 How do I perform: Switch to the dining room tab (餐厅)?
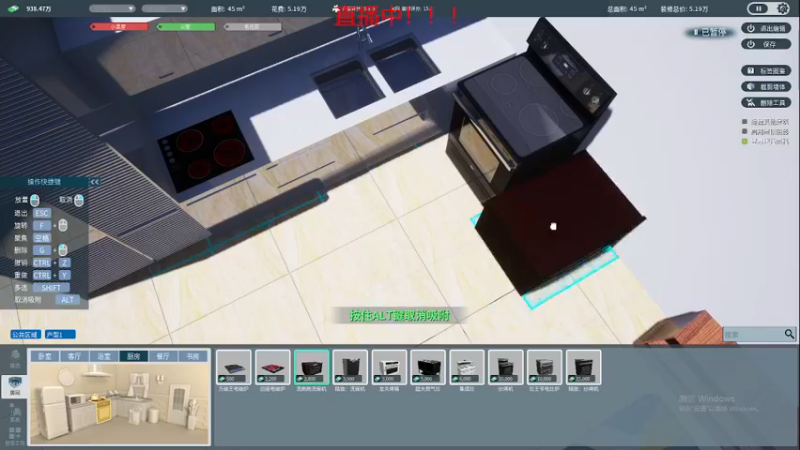(163, 356)
